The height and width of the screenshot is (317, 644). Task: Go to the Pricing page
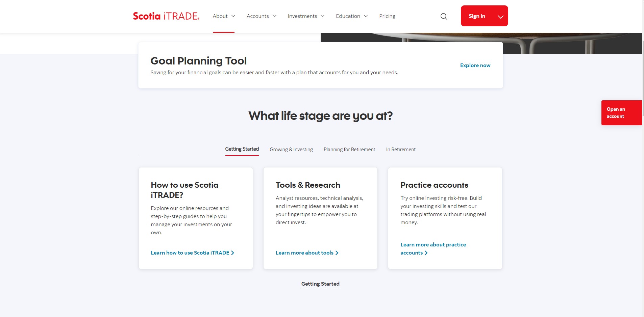point(387,16)
